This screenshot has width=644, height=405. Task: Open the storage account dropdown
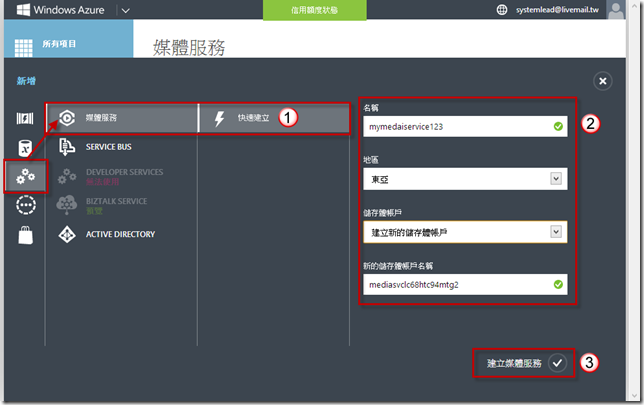click(465, 232)
